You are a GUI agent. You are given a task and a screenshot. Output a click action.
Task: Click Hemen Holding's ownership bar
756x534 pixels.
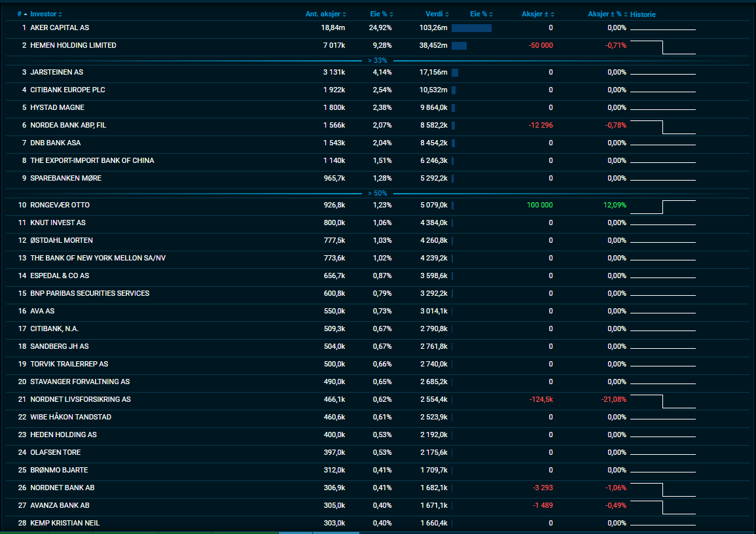click(459, 46)
